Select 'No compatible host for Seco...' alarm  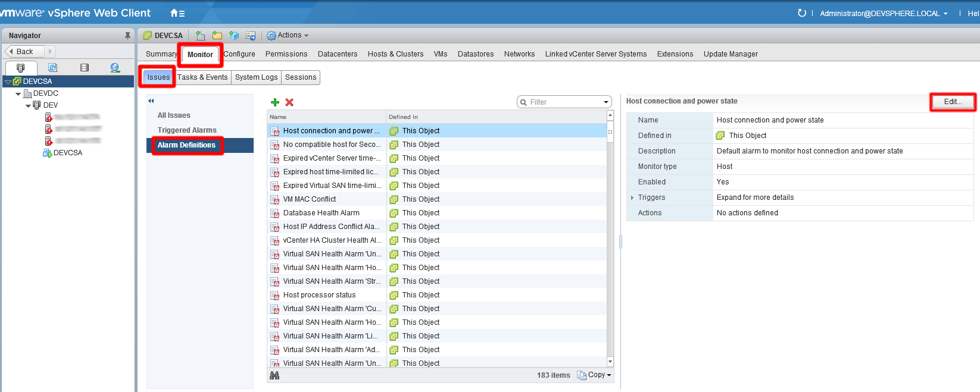click(436, 145)
